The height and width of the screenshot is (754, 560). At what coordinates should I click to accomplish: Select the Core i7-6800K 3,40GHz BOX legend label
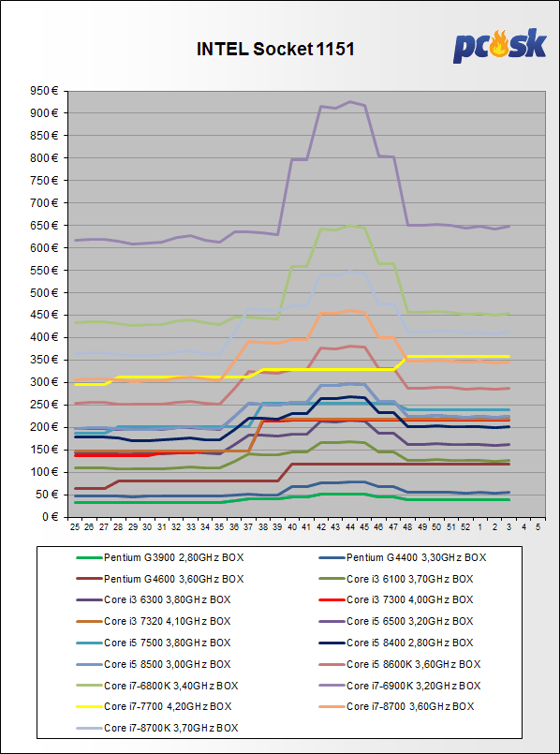coord(170,685)
